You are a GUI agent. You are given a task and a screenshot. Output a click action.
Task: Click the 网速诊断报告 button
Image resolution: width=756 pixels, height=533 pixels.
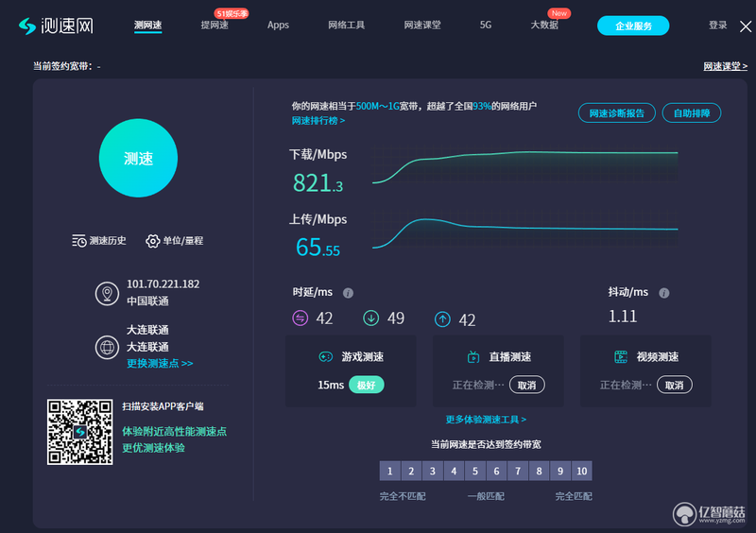click(617, 113)
